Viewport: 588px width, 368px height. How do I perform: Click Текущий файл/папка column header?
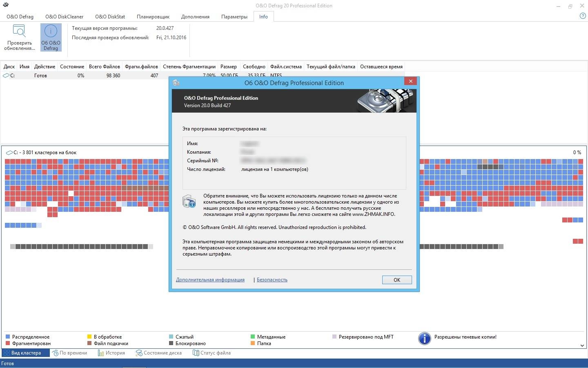click(x=331, y=67)
